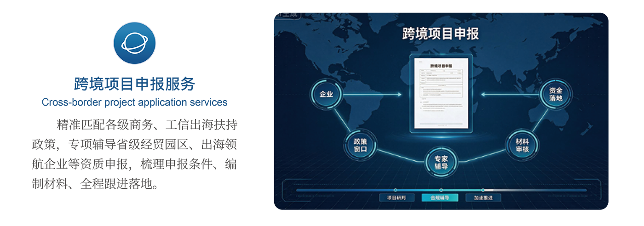644x226 pixels.
Task: Switch to the 合规辅导 tab
Action: [439, 198]
